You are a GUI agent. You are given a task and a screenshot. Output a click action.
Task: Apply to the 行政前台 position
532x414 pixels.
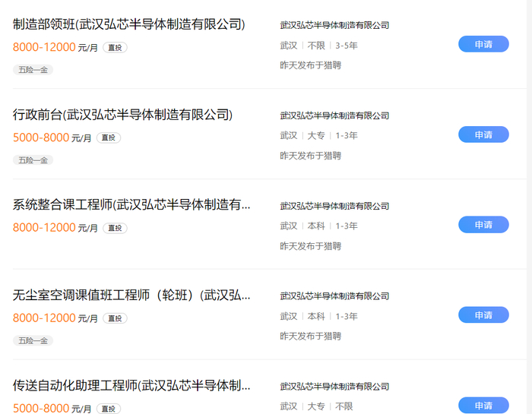(x=483, y=134)
